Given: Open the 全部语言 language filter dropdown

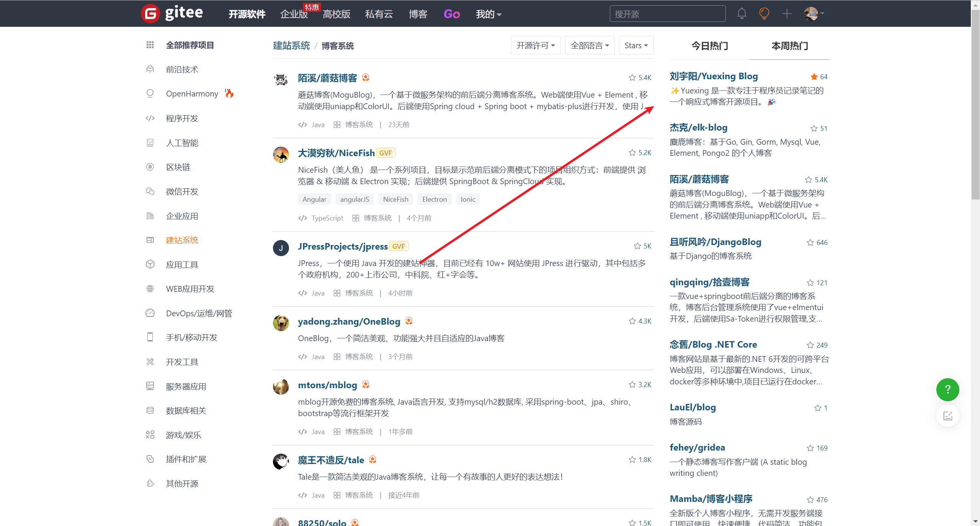Looking at the screenshot, I should tap(590, 46).
